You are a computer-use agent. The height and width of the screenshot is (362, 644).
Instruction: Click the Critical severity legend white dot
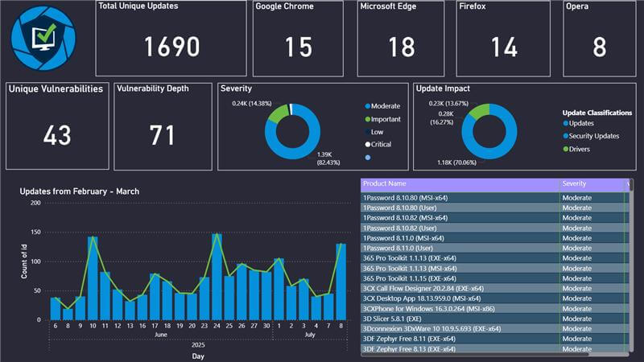pos(368,145)
